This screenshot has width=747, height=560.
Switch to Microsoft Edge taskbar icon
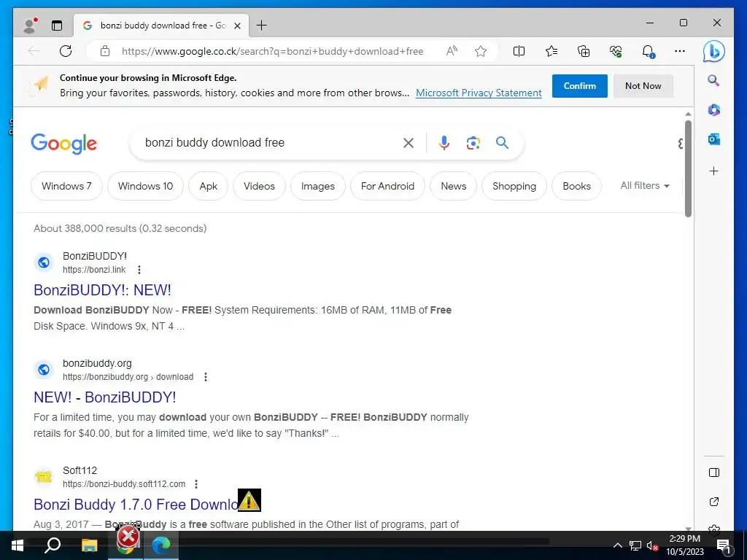tap(161, 545)
